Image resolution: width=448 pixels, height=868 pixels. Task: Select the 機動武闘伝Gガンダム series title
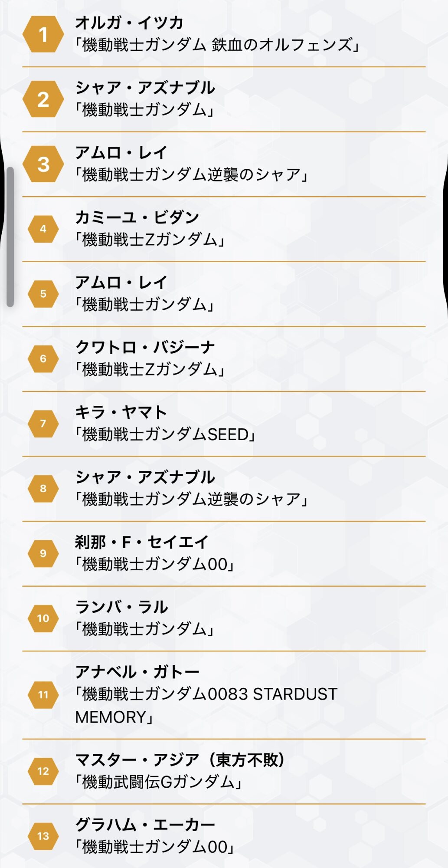(x=158, y=782)
